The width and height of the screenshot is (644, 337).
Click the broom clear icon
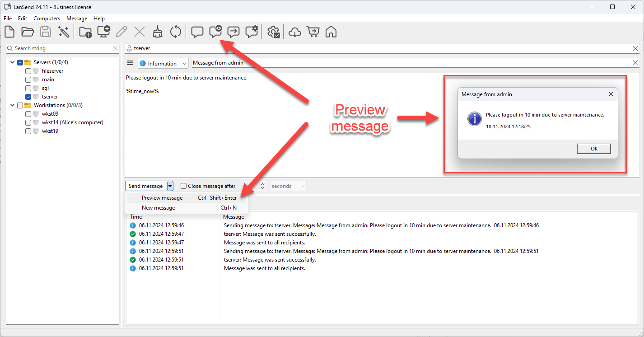[x=157, y=32]
